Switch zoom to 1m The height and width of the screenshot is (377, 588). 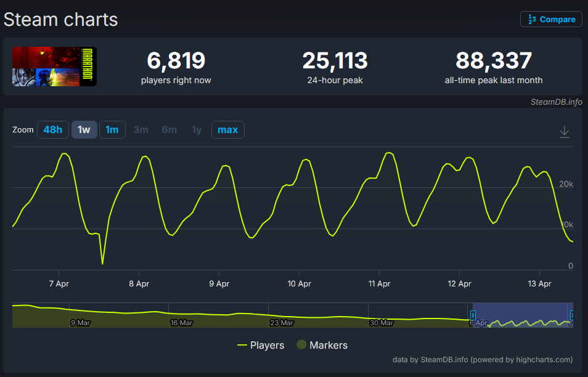click(112, 129)
